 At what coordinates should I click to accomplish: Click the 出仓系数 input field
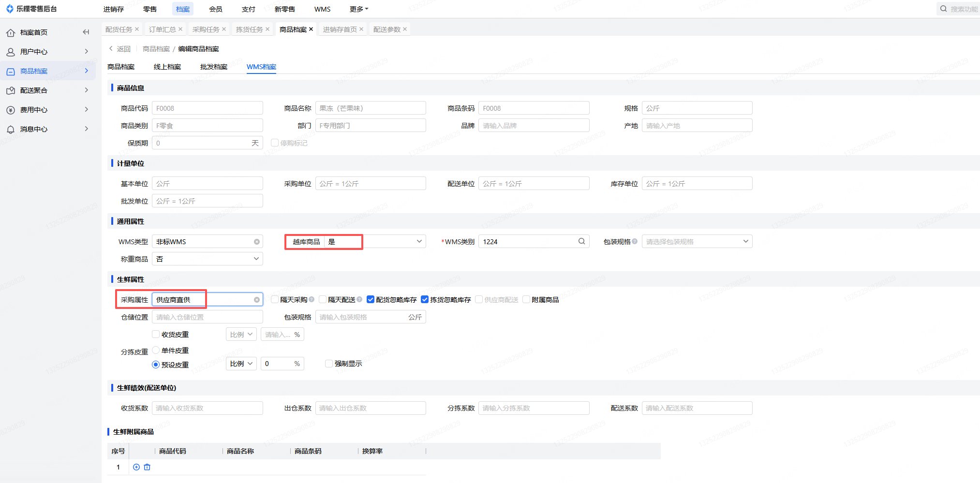coord(371,408)
